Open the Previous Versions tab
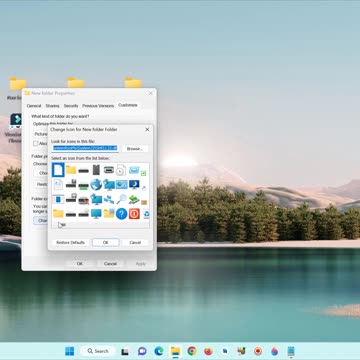The image size is (360, 360). point(98,106)
